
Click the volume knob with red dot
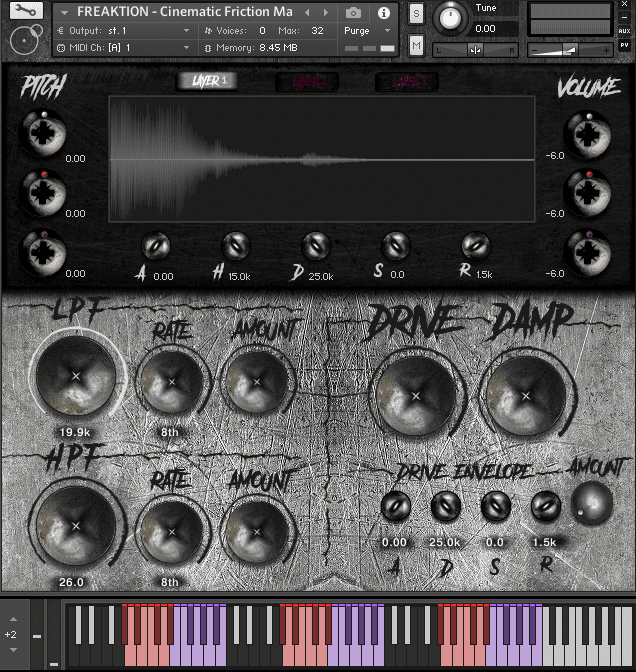coord(588,193)
